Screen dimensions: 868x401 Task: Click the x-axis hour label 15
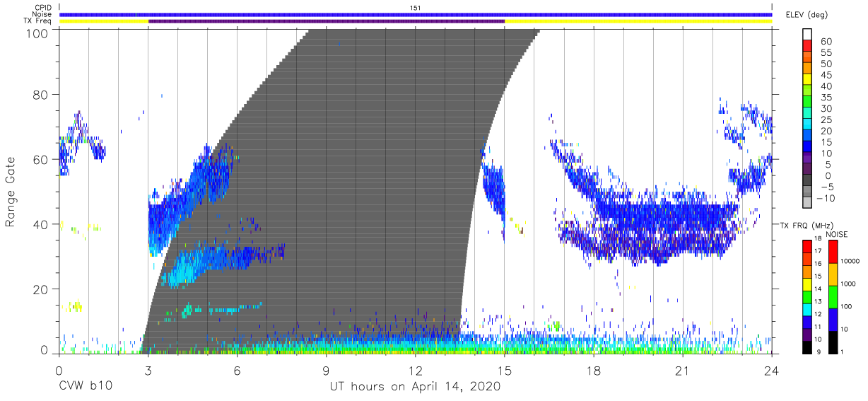[x=505, y=370]
